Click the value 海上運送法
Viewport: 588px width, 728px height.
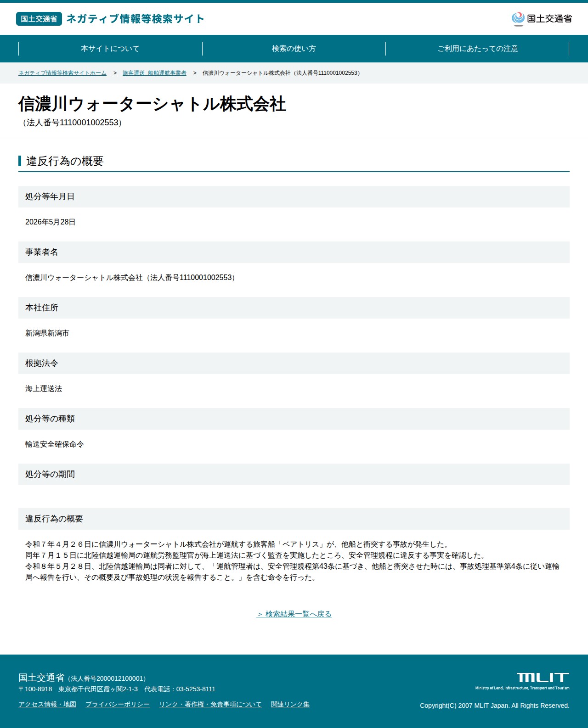(x=44, y=389)
